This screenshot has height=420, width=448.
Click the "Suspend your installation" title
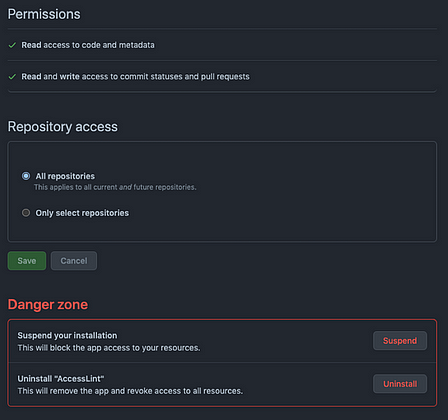(67, 335)
